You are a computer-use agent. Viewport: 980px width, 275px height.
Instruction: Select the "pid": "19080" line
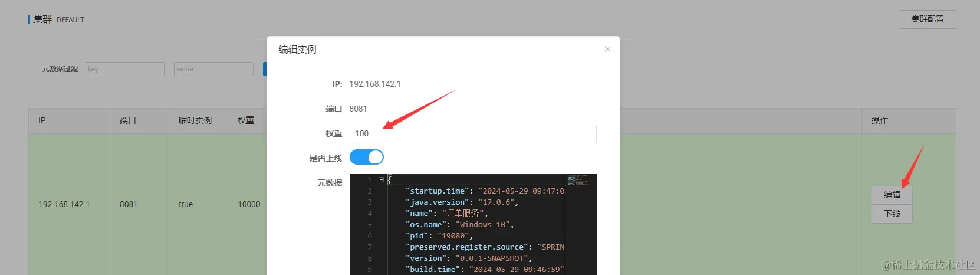click(x=439, y=235)
